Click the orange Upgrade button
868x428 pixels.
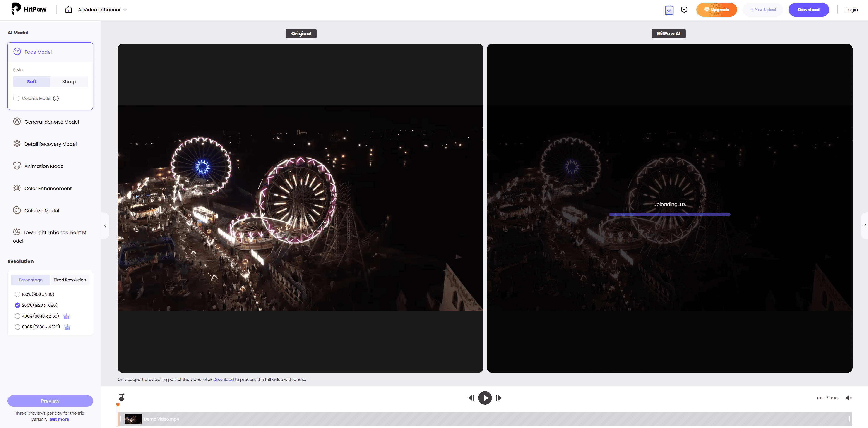(x=716, y=10)
